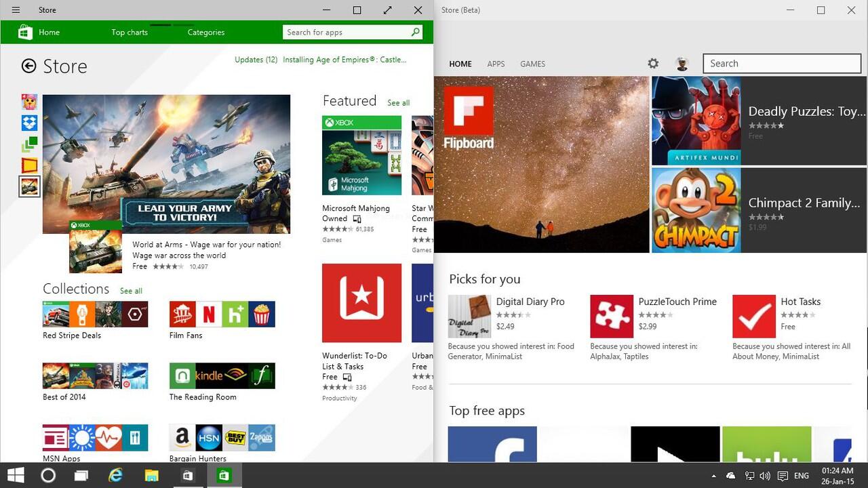Open Top charts in the green bar
This screenshot has width=868, height=488.
pos(130,32)
